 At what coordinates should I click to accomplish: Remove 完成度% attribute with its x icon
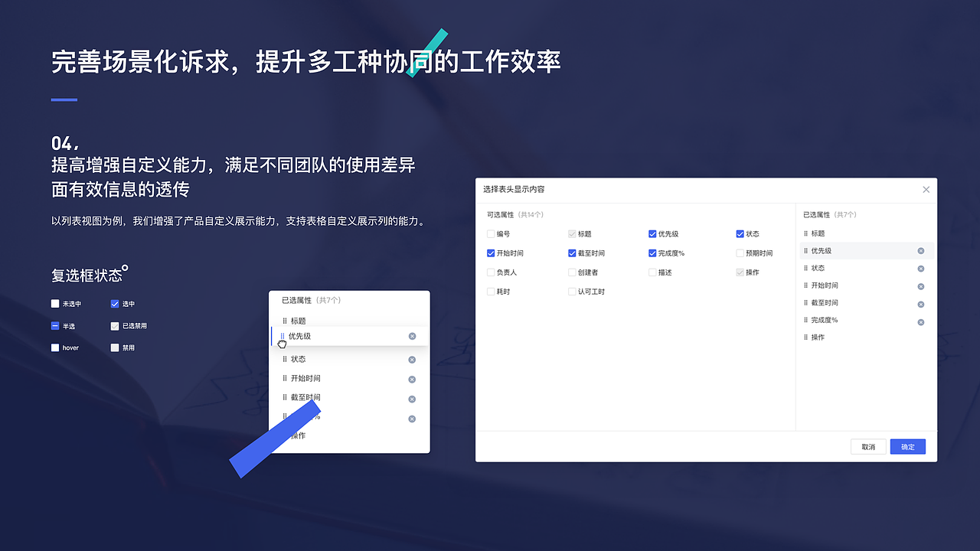(920, 321)
